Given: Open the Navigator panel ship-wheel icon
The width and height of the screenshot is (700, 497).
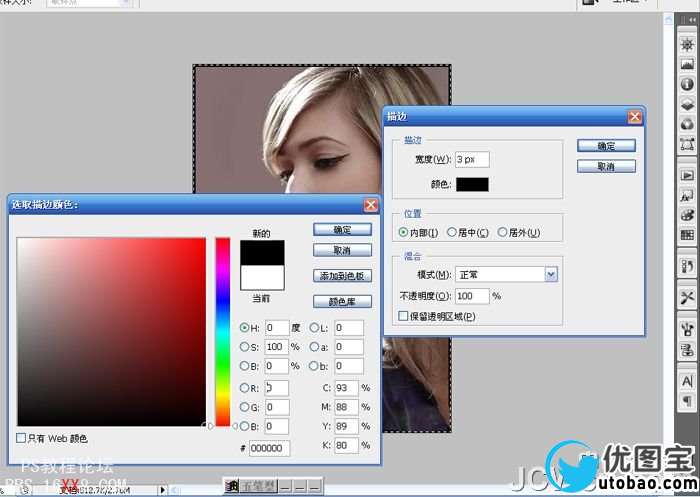Looking at the screenshot, I should point(687,44).
